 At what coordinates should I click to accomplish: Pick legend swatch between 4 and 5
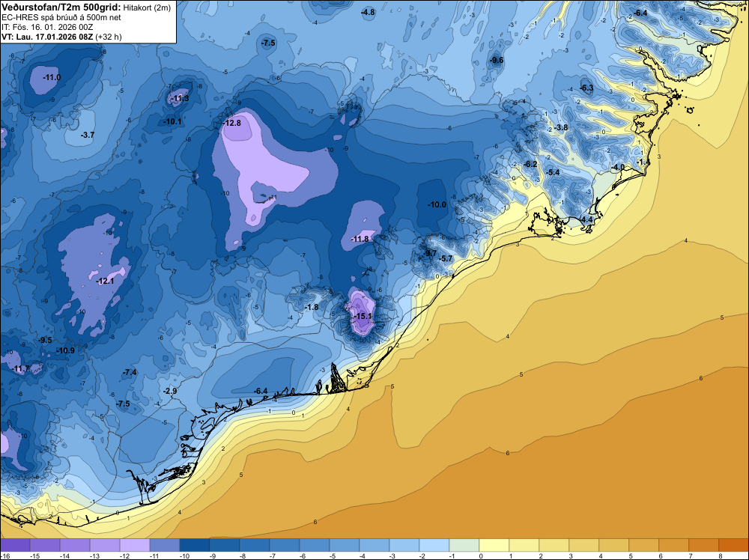614,545
